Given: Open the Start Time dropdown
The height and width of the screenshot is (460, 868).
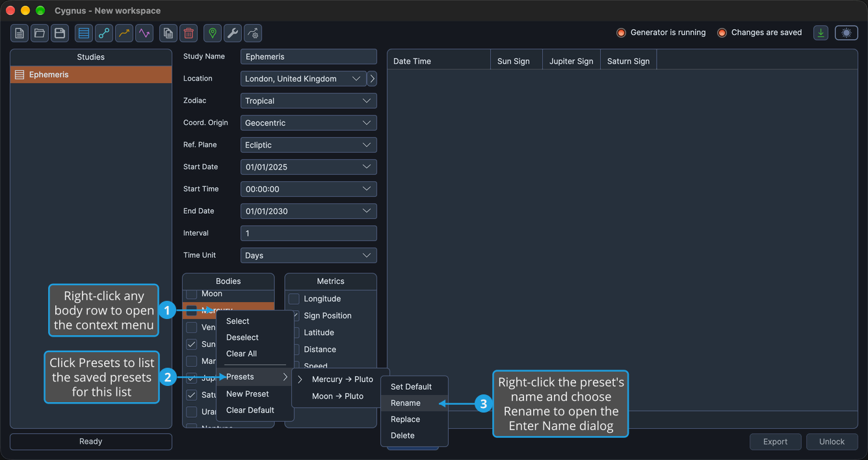Looking at the screenshot, I should [309, 189].
